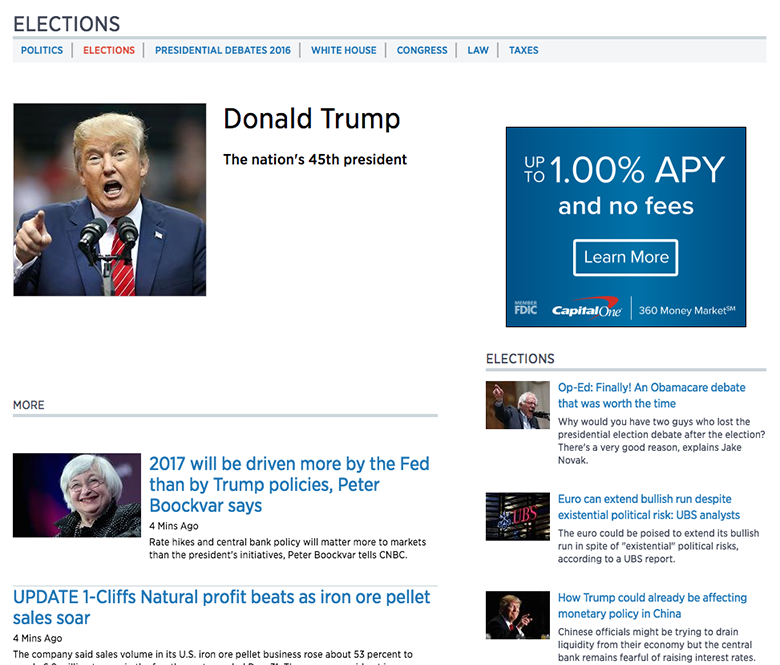This screenshot has height=665, width=780.
Task: Open Cliffs Natural profit article headline
Action: click(x=221, y=607)
